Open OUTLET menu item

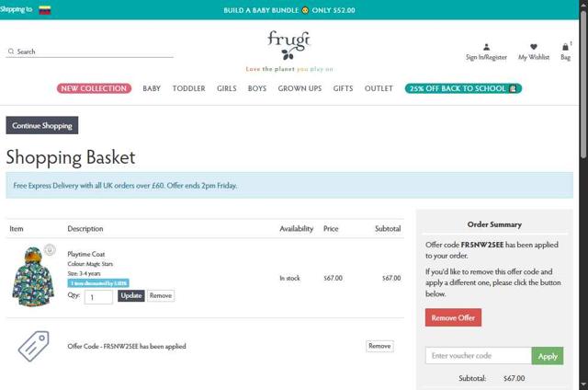379,88
